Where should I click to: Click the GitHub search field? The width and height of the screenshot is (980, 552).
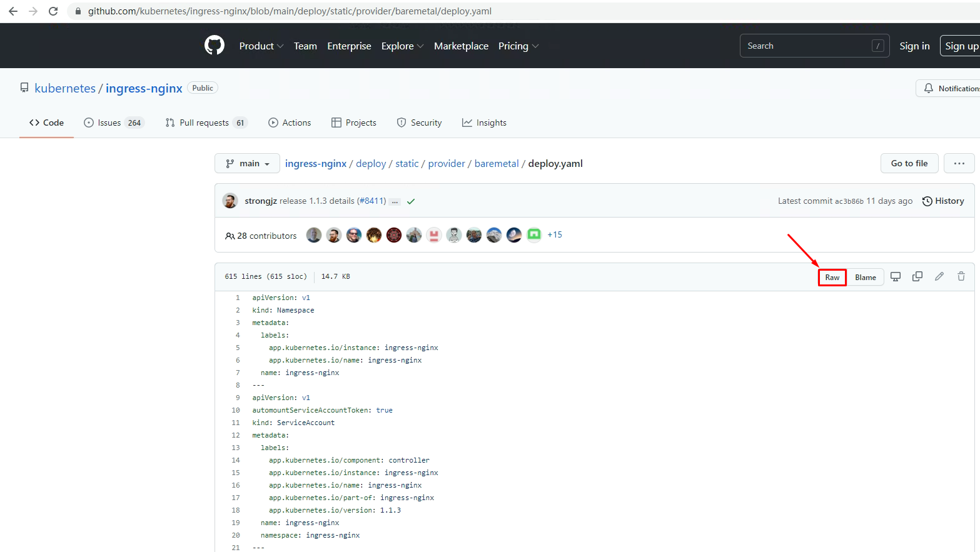(x=807, y=46)
